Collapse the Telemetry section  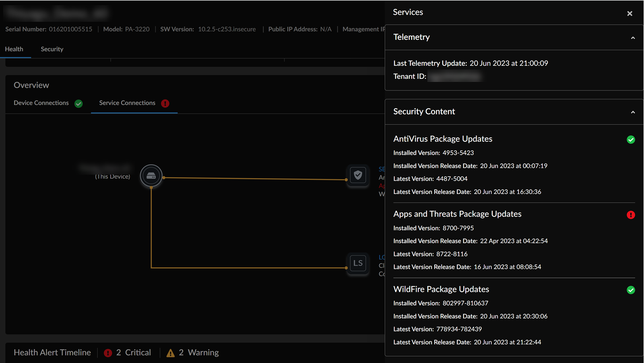click(633, 38)
